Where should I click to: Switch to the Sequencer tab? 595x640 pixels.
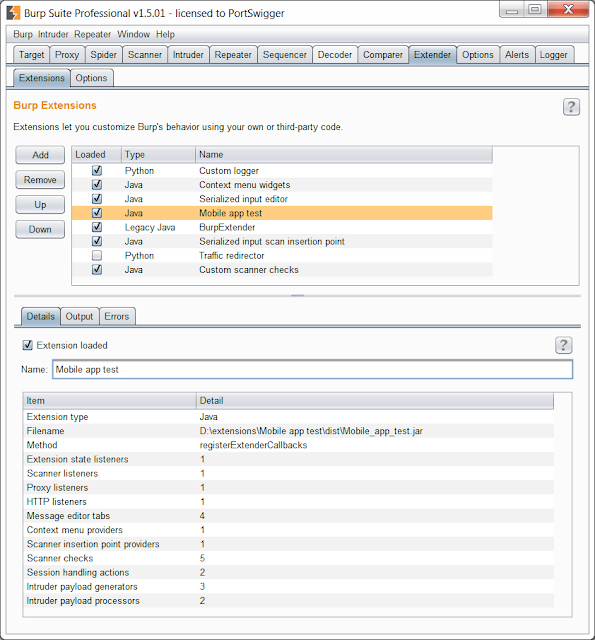pos(284,55)
